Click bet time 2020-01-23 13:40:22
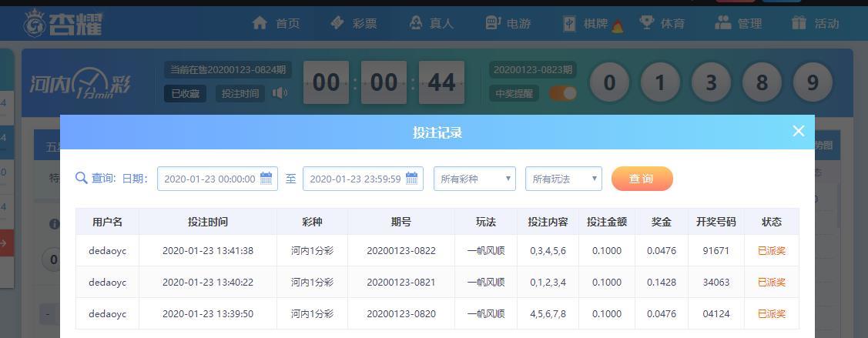 208,282
